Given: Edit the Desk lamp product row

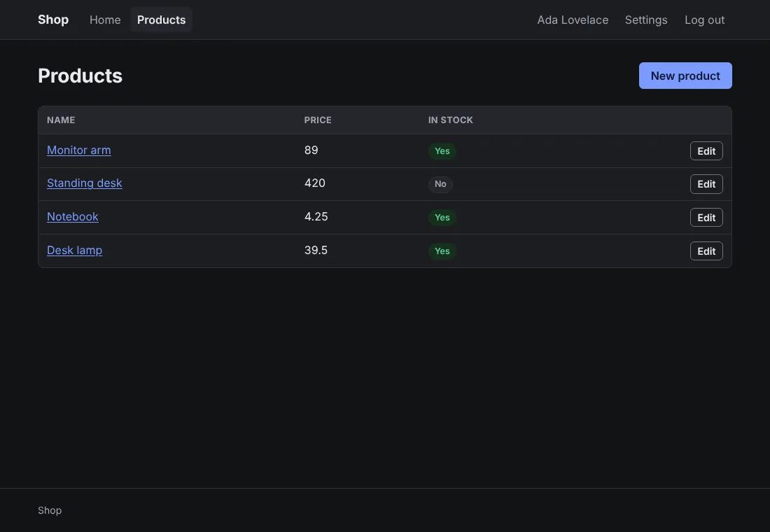Looking at the screenshot, I should coord(706,251).
